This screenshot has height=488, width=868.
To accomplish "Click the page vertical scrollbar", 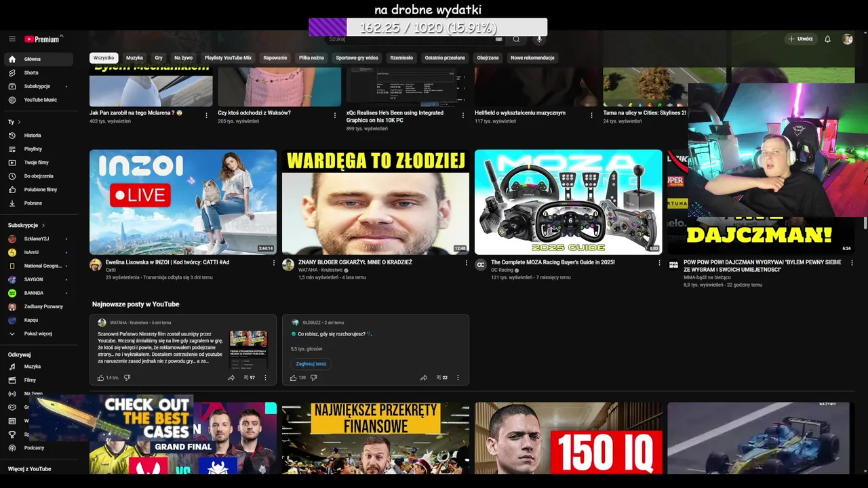I will (x=865, y=224).
